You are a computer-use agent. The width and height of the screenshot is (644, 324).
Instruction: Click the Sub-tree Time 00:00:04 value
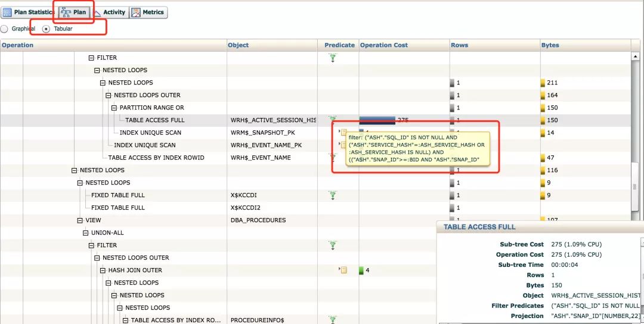(x=565, y=265)
